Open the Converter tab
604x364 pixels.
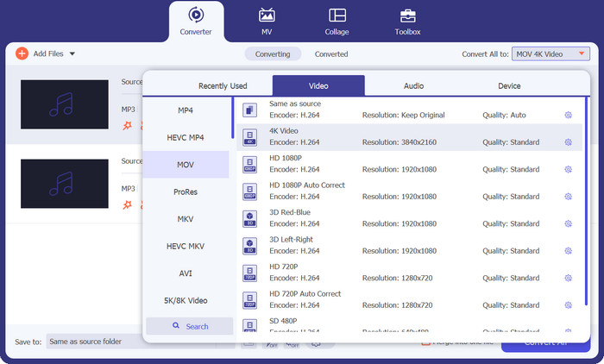pos(196,22)
